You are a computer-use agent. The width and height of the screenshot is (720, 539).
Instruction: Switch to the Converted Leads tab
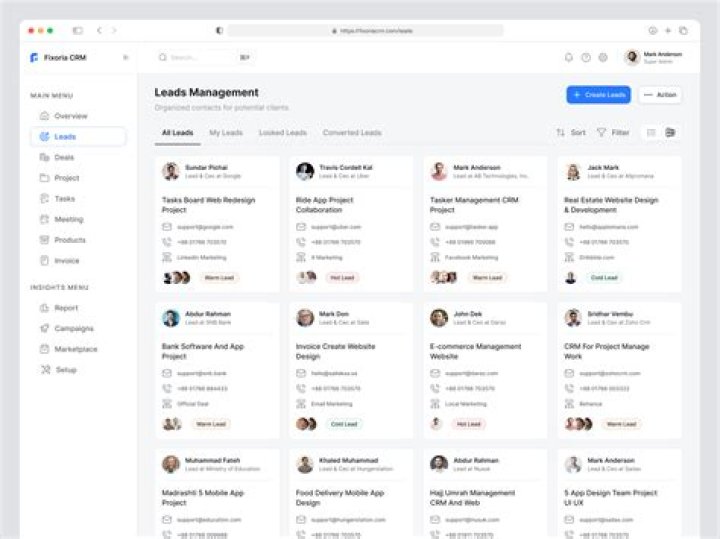[352, 133]
